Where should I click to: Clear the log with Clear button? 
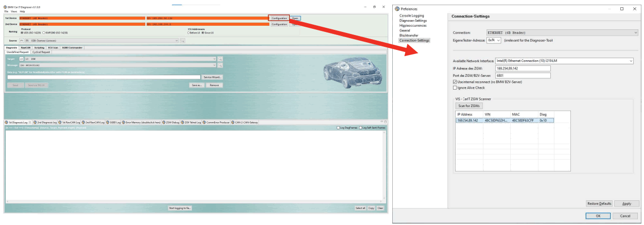[380, 208]
